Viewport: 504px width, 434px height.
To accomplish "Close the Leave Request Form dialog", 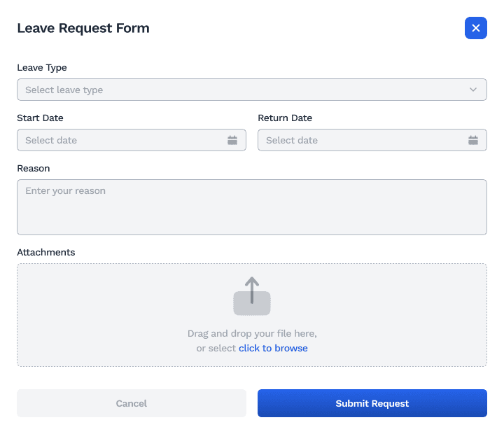I will coord(476,28).
